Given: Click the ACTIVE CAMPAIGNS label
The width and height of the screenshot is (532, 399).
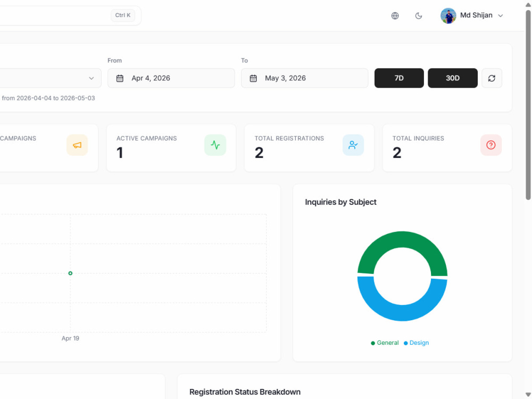Looking at the screenshot, I should click(x=147, y=138).
